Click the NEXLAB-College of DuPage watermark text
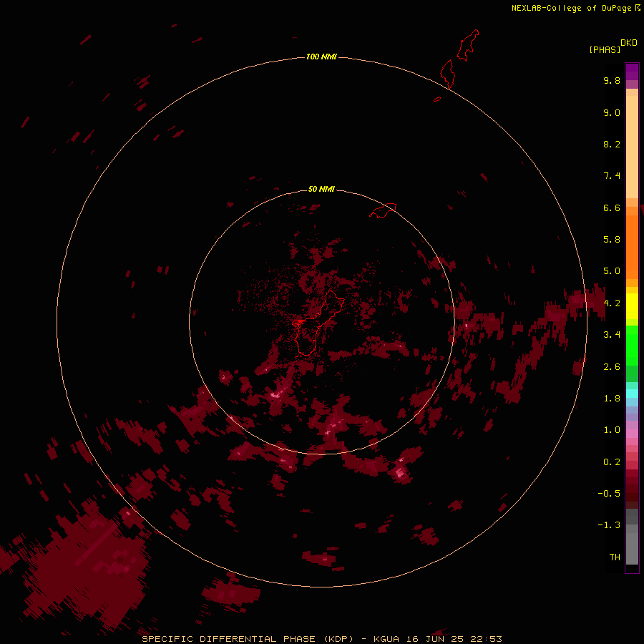 tap(575, 8)
